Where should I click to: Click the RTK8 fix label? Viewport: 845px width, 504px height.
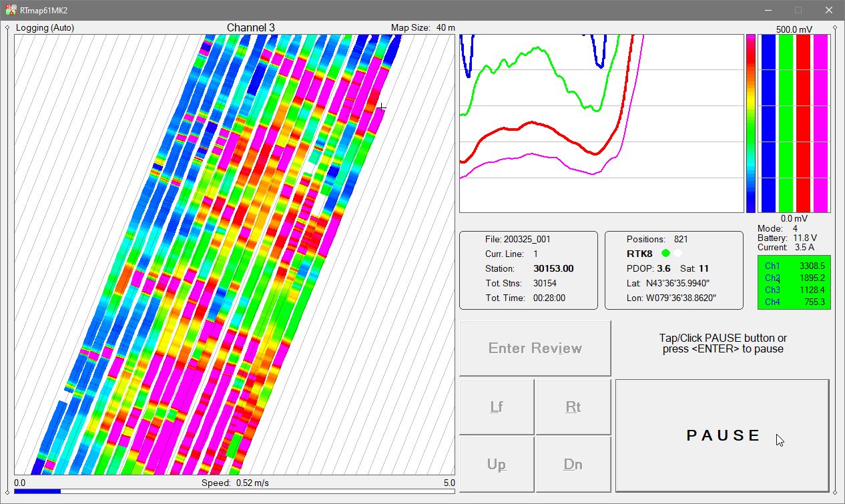(639, 254)
